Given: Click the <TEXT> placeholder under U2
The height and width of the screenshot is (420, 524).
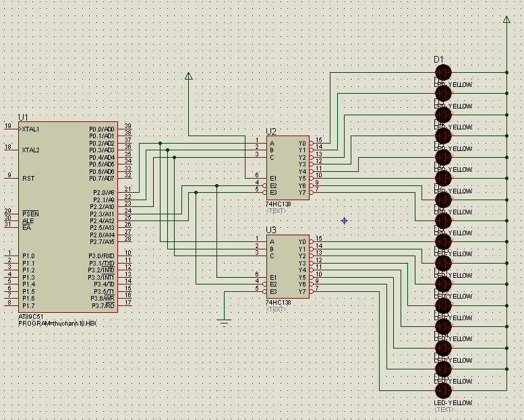Looking at the screenshot, I should click(276, 211).
